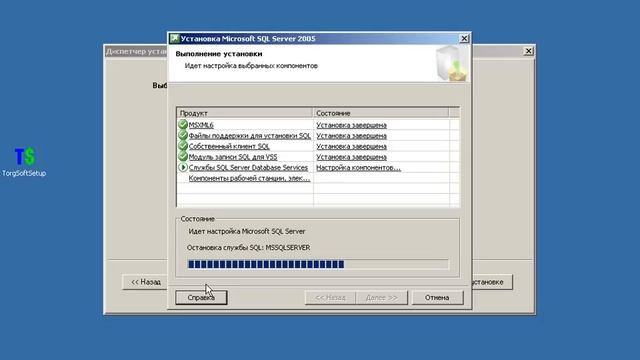Click the Идет настройка Microsoft SQL Server text
Screen dimensions: 640x360
pyautogui.click(x=247, y=231)
